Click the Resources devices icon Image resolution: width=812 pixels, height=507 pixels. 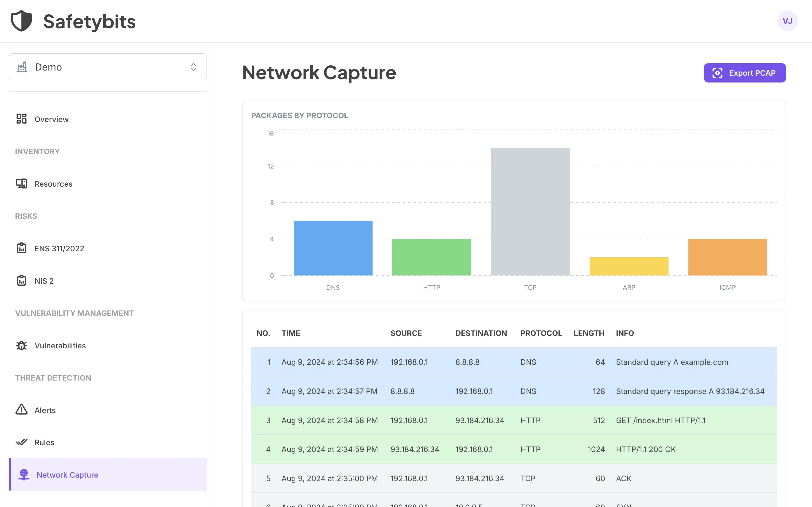point(21,183)
